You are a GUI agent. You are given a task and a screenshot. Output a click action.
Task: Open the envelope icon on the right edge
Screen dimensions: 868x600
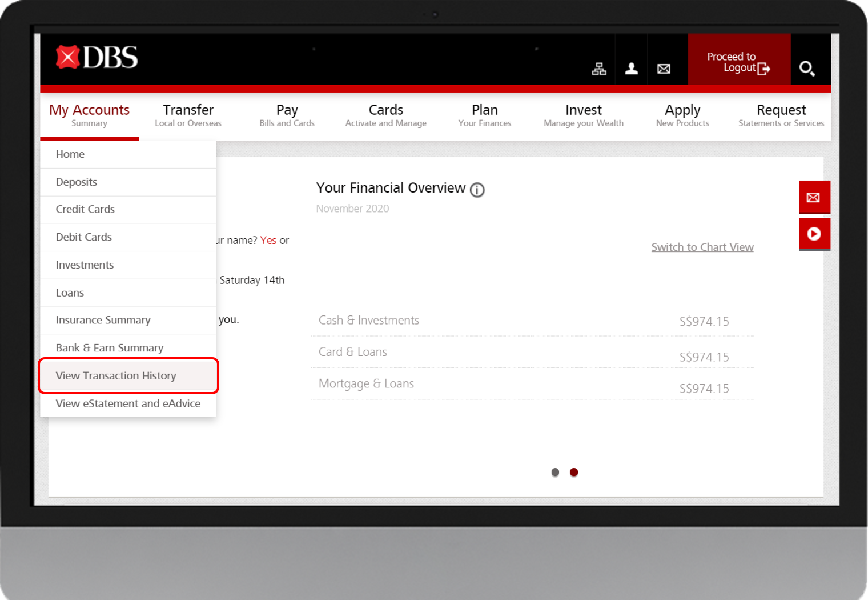(x=814, y=197)
